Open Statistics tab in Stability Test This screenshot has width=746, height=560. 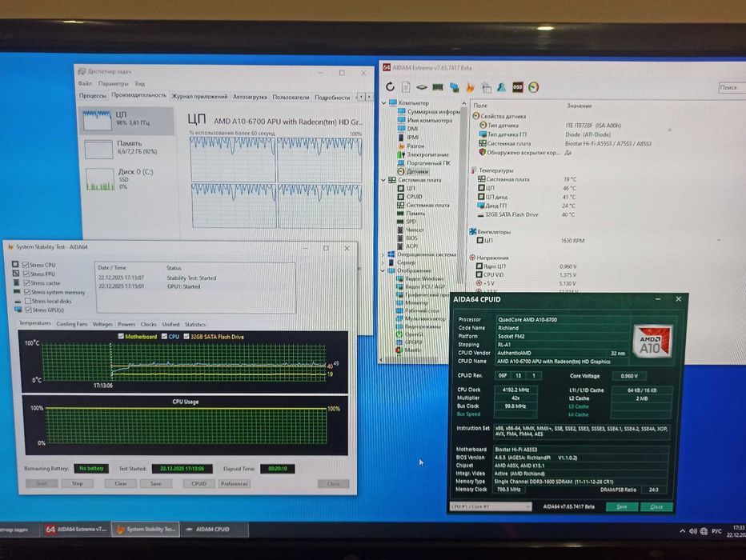195,324
